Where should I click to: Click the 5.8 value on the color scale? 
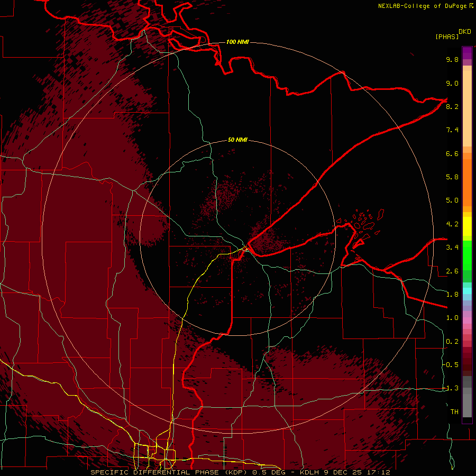click(x=452, y=177)
